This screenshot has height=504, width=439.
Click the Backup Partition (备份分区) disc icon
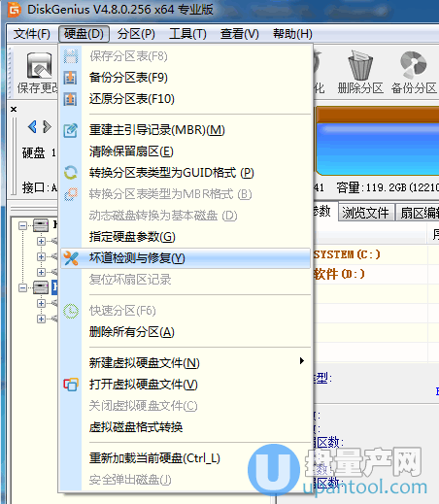[x=414, y=65]
